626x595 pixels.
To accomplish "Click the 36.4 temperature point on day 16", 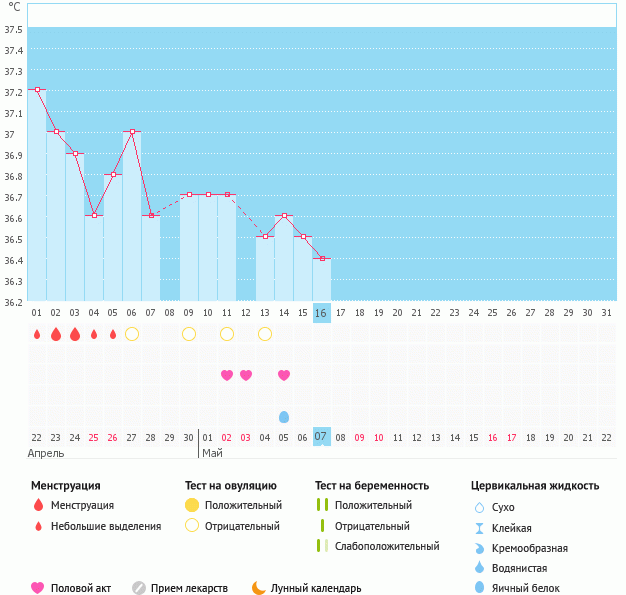I will [321, 258].
